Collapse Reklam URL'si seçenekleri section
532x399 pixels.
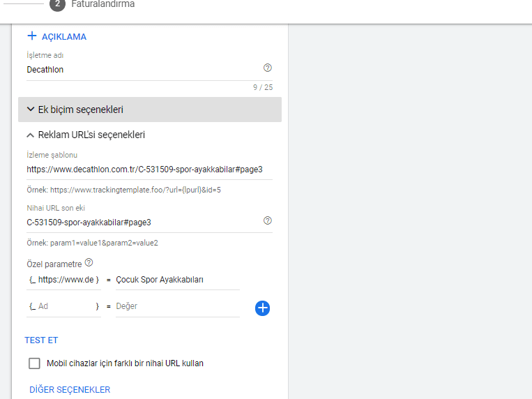click(30, 135)
